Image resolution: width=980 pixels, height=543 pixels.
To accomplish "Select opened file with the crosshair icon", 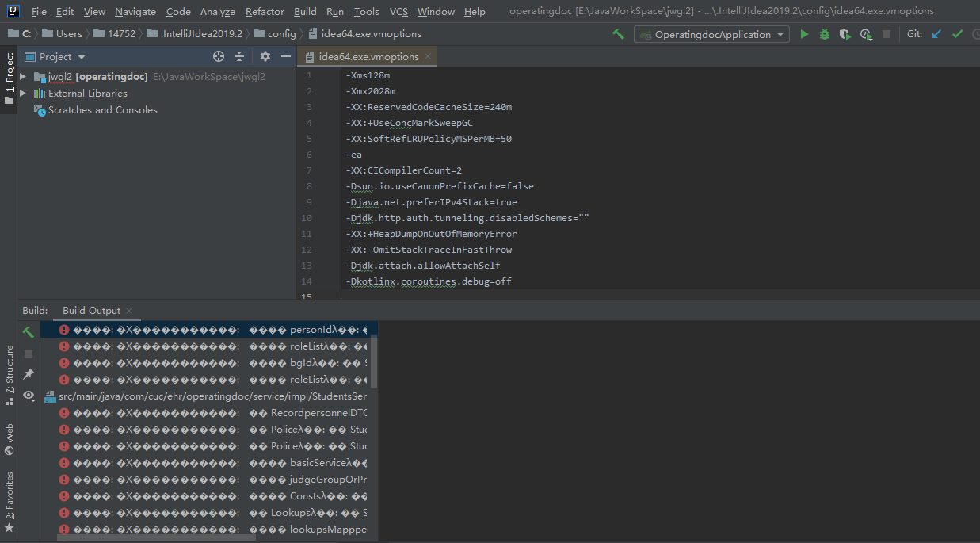I will (x=219, y=56).
